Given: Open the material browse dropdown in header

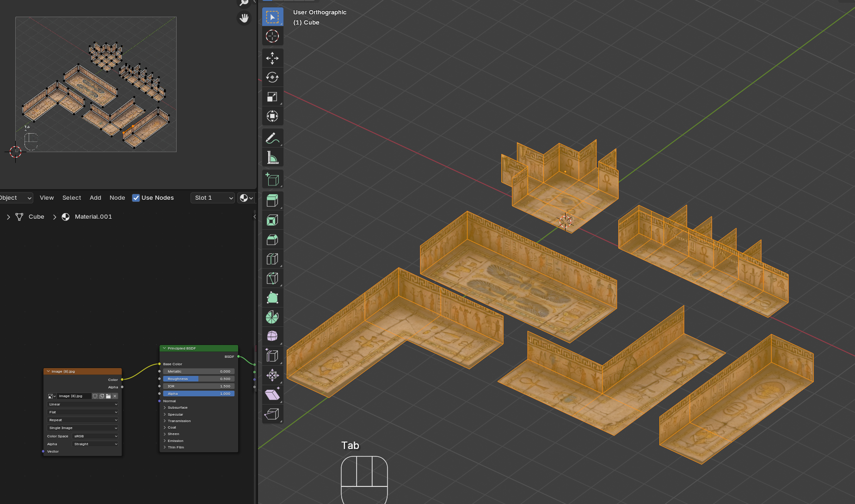Looking at the screenshot, I should pos(246,198).
